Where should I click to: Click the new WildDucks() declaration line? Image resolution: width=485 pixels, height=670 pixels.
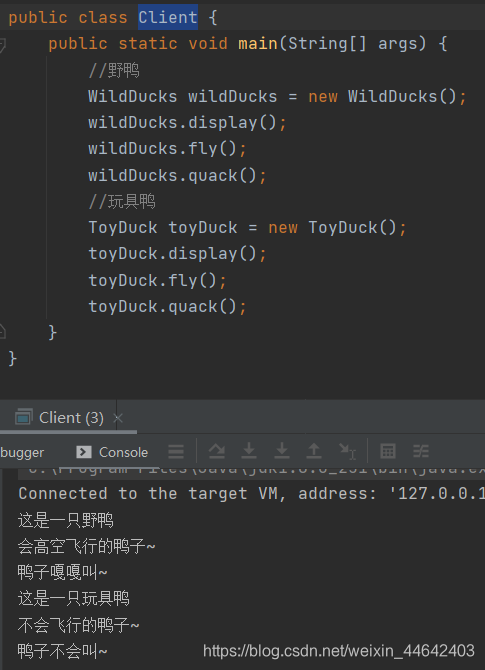tap(277, 97)
